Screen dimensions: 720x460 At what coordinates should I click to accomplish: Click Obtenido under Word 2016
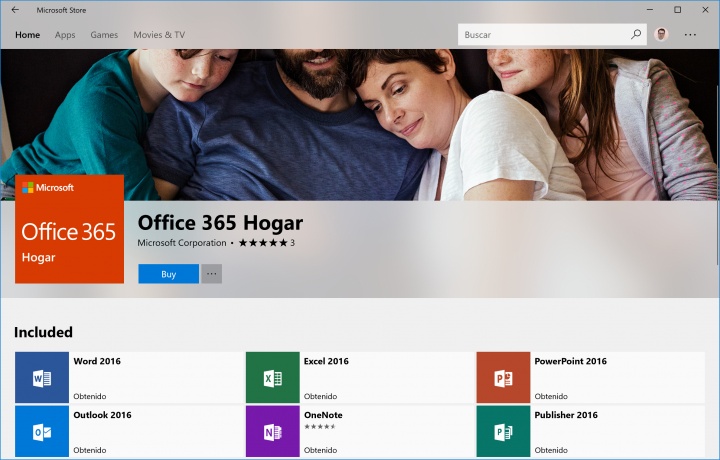pos(90,396)
